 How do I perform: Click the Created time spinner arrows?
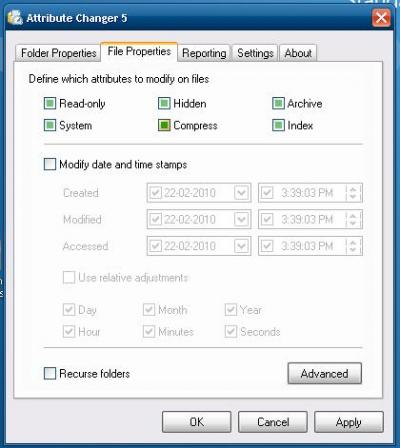[x=353, y=193]
